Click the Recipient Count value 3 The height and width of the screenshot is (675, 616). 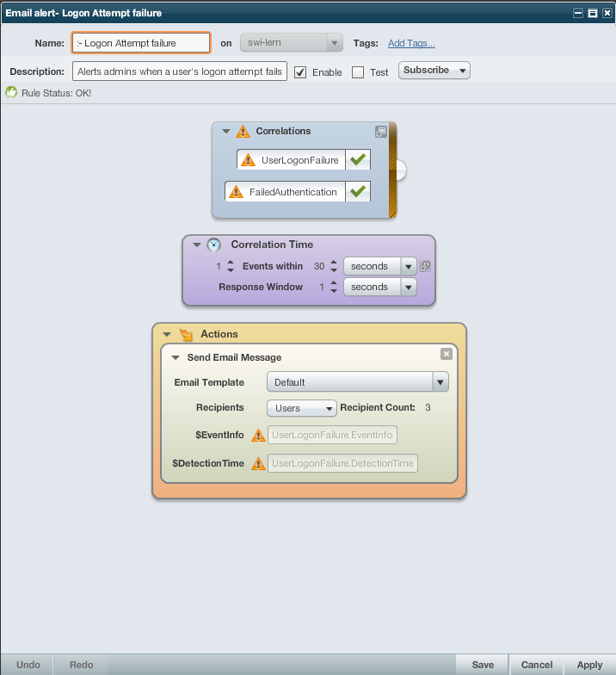428,408
